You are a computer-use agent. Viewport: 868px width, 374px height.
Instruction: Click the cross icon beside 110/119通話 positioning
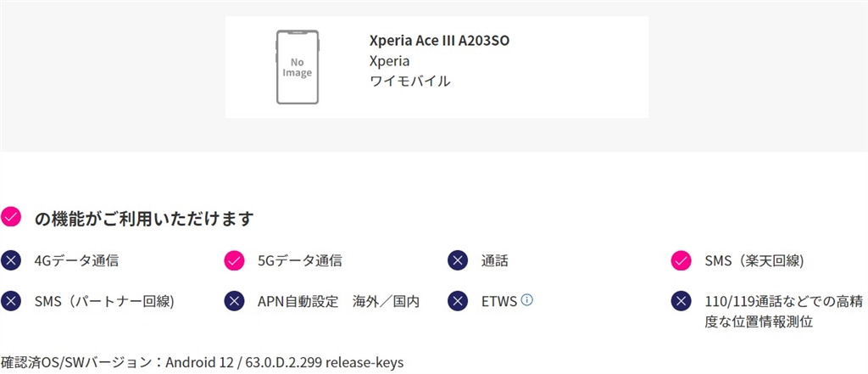[681, 301]
